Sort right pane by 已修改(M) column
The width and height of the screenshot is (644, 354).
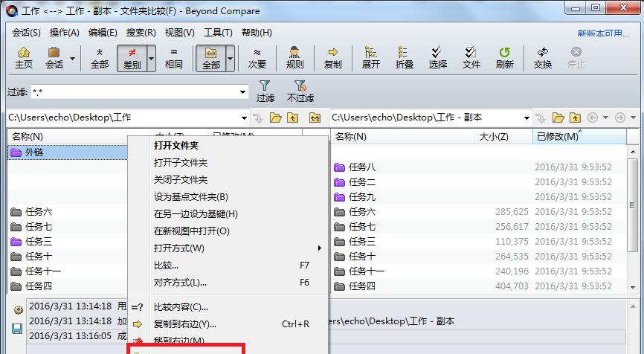(579, 136)
